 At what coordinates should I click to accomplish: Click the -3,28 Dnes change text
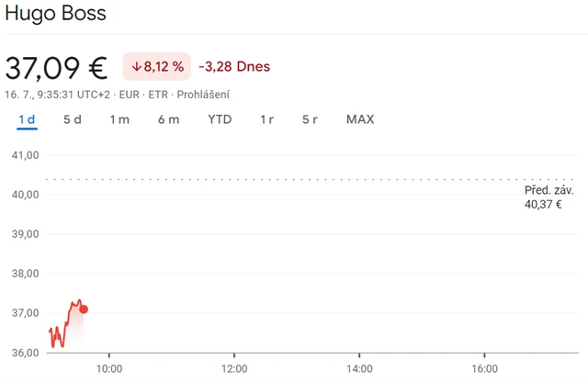pos(234,67)
